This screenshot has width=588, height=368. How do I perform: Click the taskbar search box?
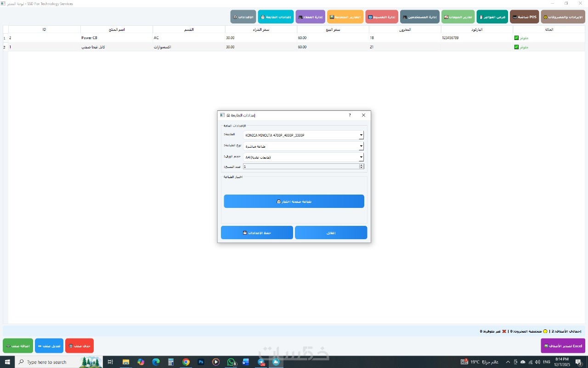click(x=59, y=362)
